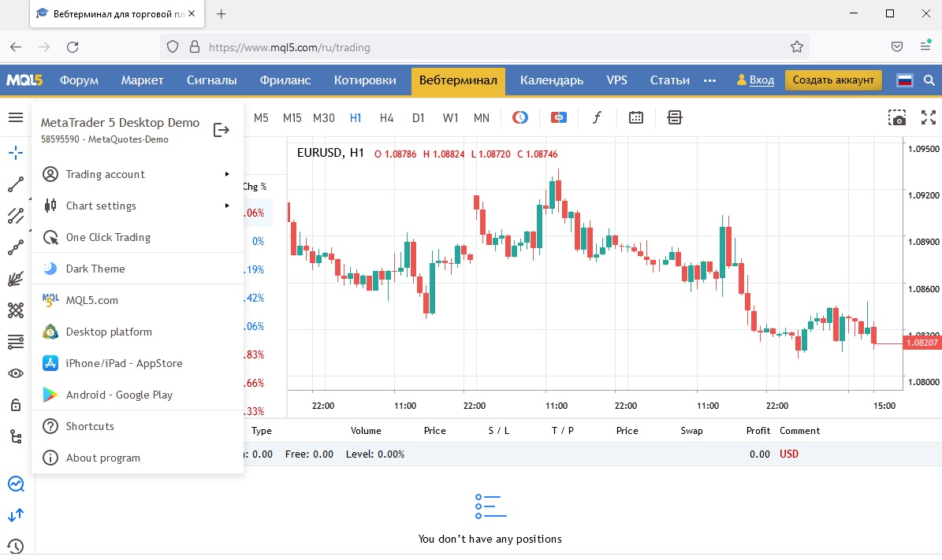Click the site search magnifier icon
This screenshot has height=560, width=942.
tap(929, 80)
